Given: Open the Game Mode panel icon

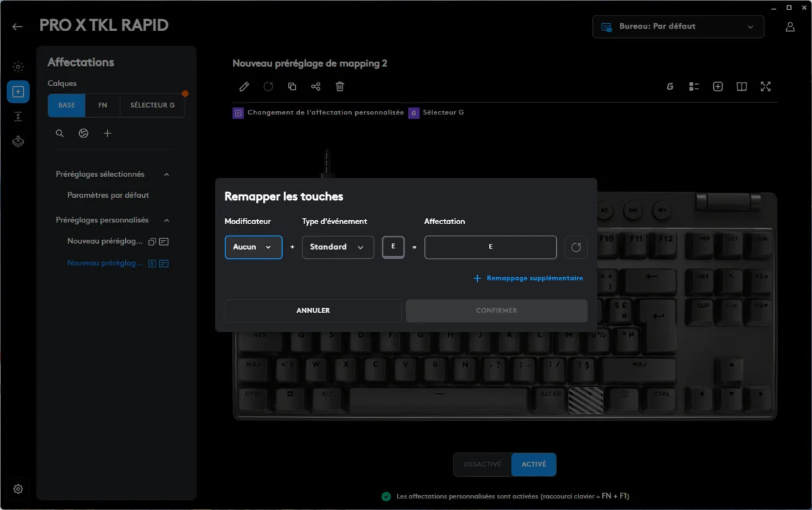Looking at the screenshot, I should [x=18, y=141].
